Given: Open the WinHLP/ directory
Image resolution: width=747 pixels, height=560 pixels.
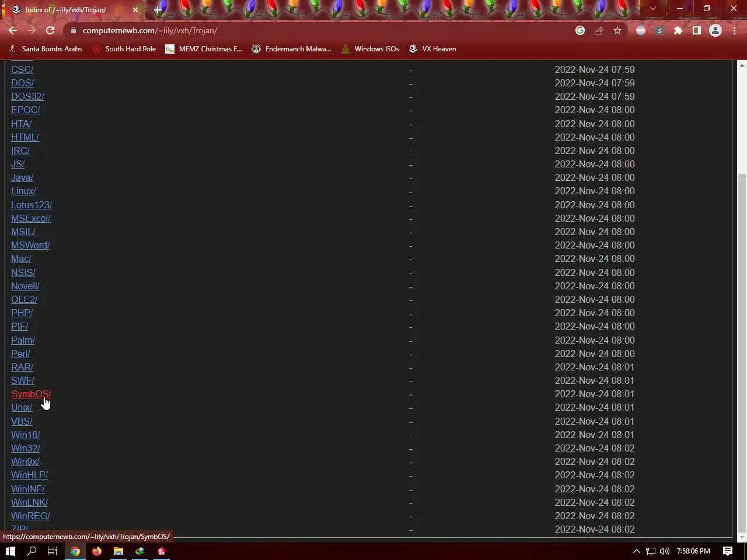Looking at the screenshot, I should [x=30, y=475].
